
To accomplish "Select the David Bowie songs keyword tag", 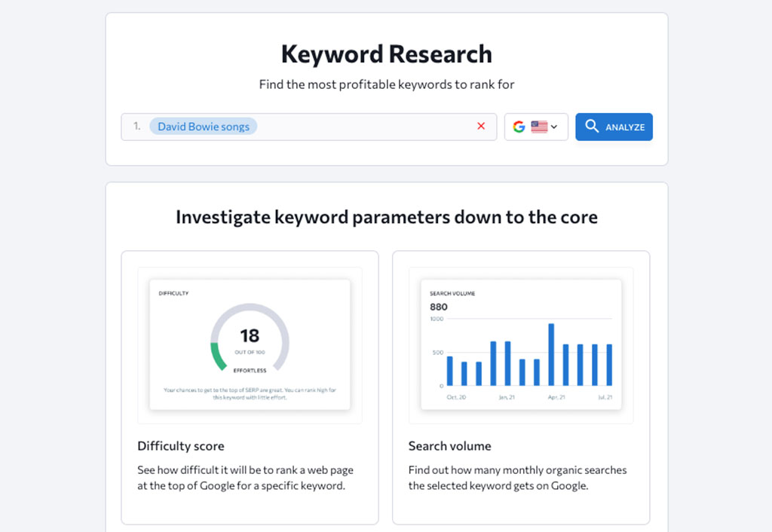I will pos(204,127).
